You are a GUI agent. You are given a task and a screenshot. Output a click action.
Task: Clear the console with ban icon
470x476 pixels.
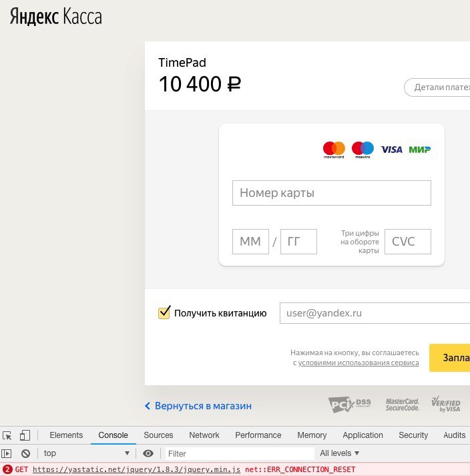click(x=26, y=453)
